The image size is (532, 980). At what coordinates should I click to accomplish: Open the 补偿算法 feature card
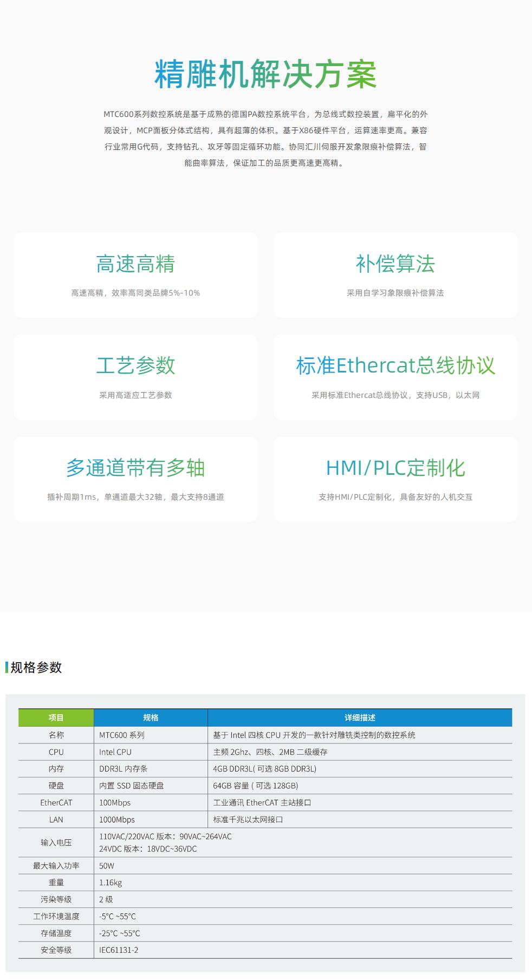point(395,275)
